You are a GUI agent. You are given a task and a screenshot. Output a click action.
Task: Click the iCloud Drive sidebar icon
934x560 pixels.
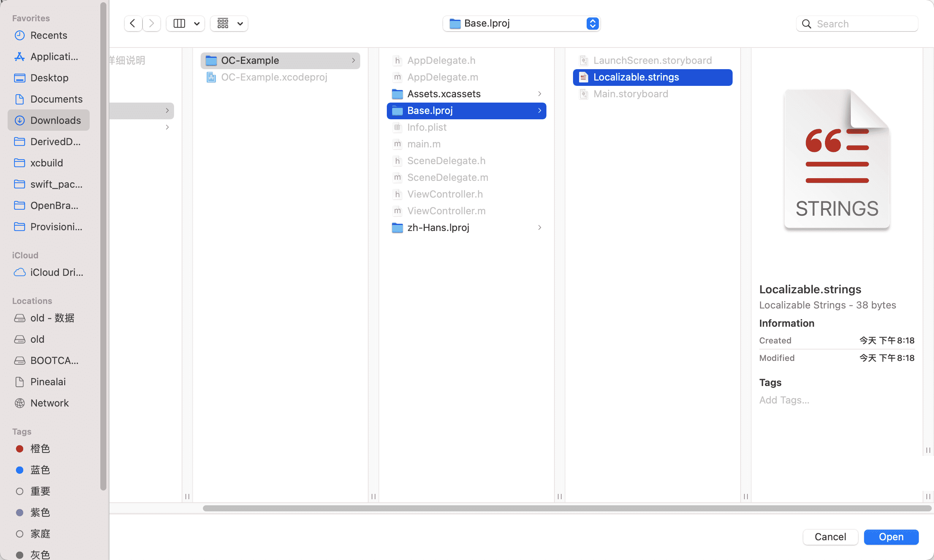[x=20, y=272]
